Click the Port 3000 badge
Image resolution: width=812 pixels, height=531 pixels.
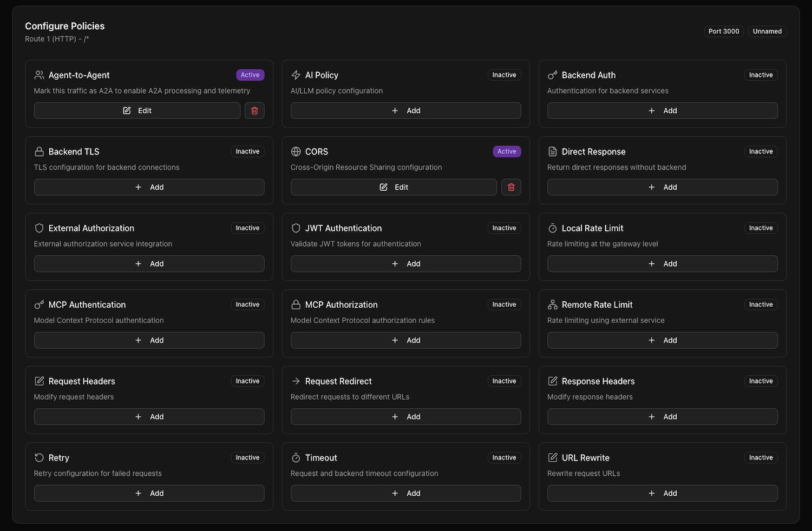coord(724,31)
